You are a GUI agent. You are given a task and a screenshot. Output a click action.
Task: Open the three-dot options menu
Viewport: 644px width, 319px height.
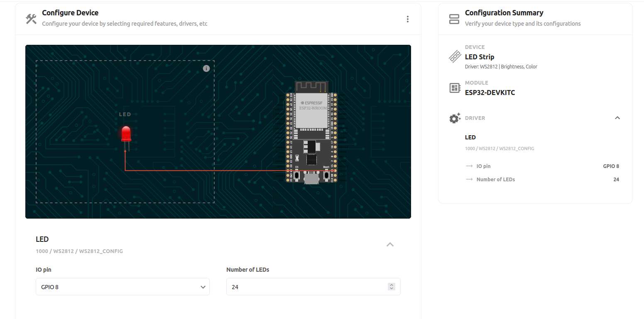(408, 19)
